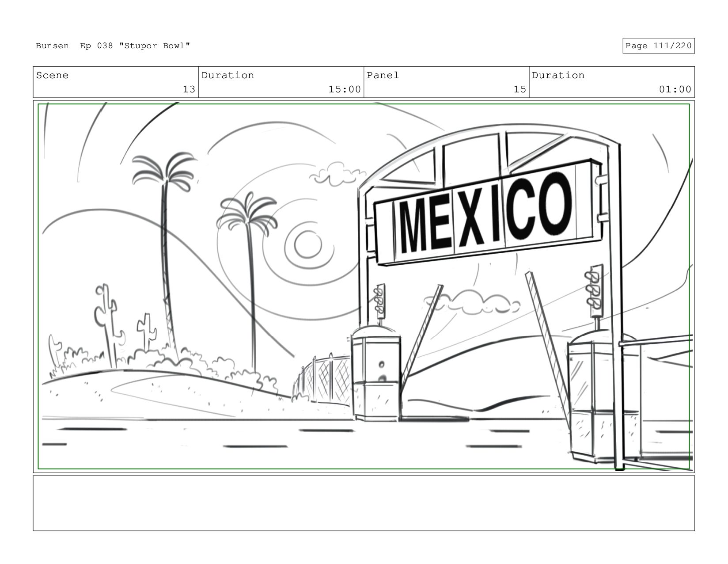The width and height of the screenshot is (728, 564).
Task: Click the scene number '13'
Action: coord(189,89)
